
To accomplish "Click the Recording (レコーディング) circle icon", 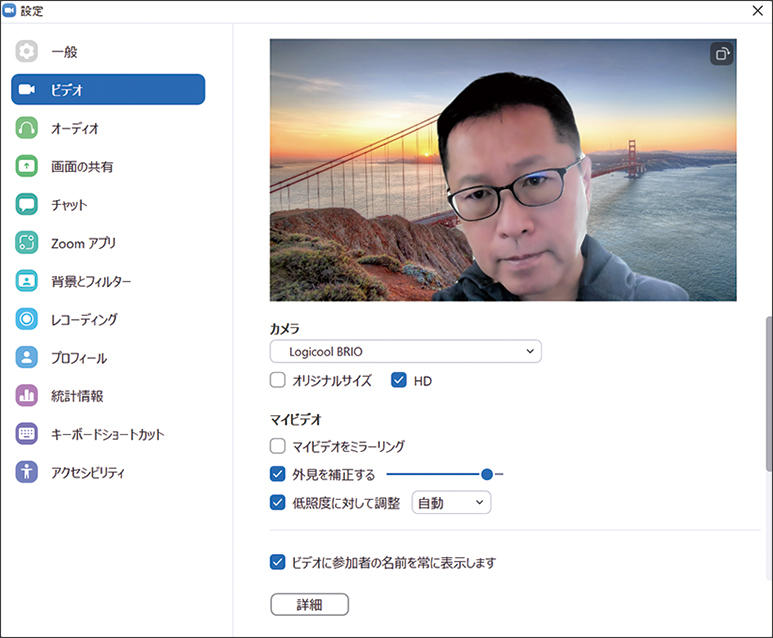I will pos(27,319).
